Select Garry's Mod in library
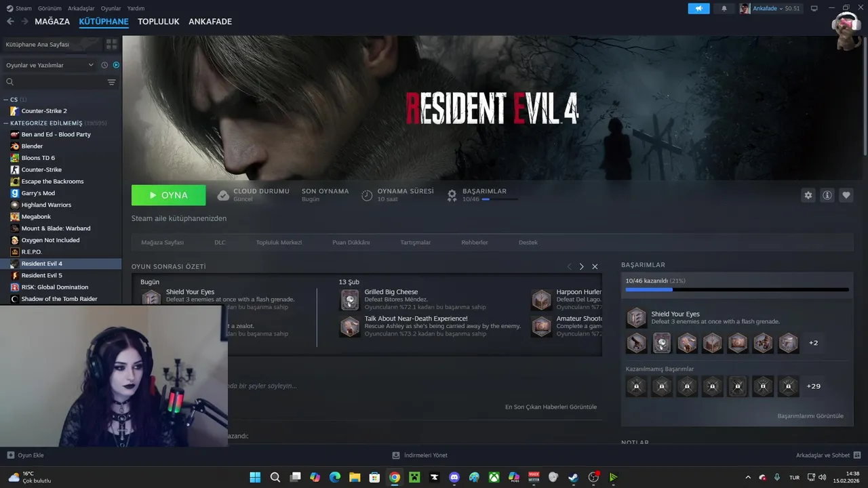 pyautogui.click(x=61, y=193)
